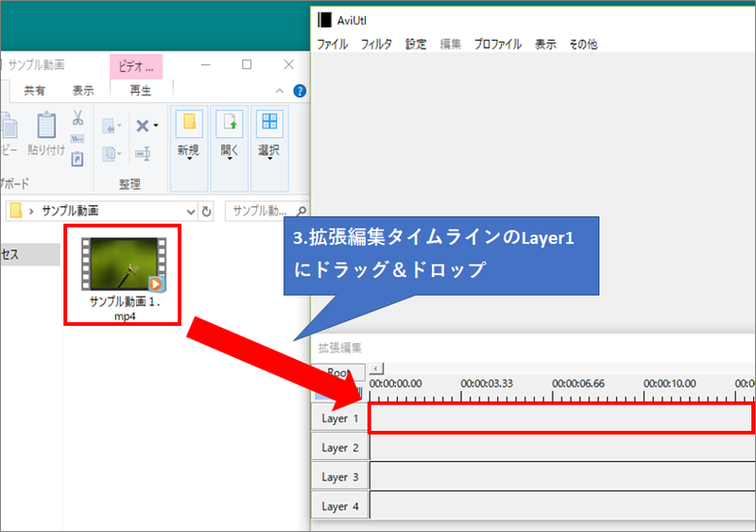Select the サンプル動画 1.mp4 video thumbnail
The image size is (756, 532).
tap(124, 265)
